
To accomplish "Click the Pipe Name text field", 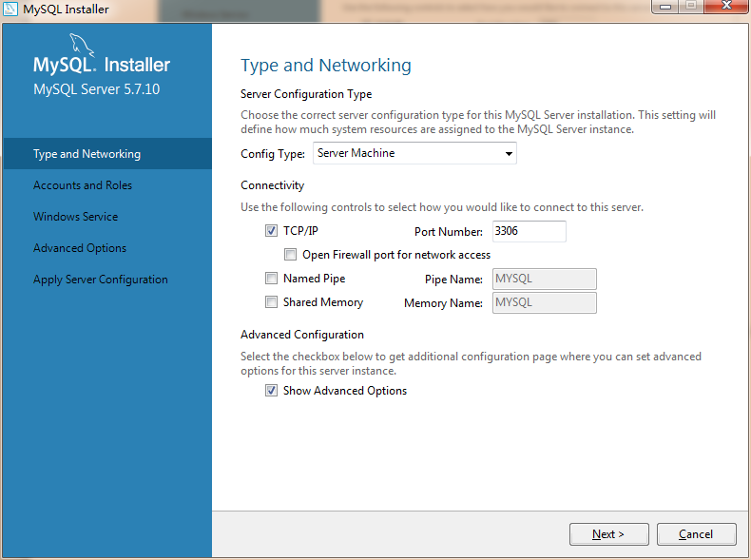I will (544, 279).
